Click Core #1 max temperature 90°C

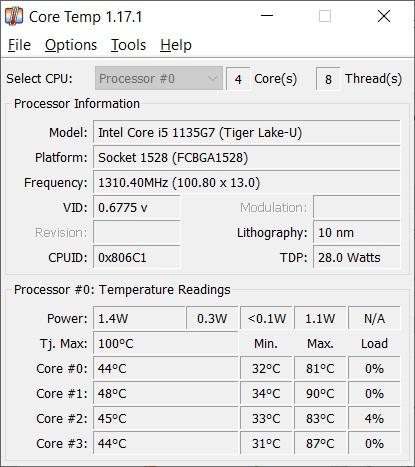[x=320, y=394]
